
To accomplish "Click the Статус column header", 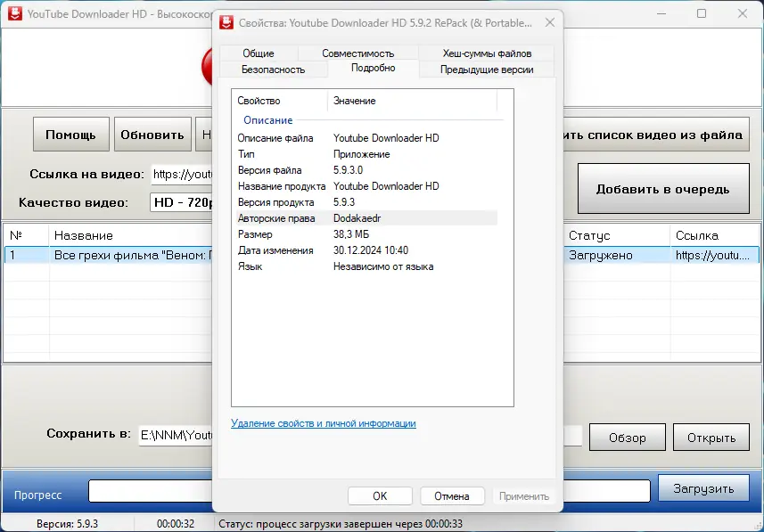I will 617,236.
